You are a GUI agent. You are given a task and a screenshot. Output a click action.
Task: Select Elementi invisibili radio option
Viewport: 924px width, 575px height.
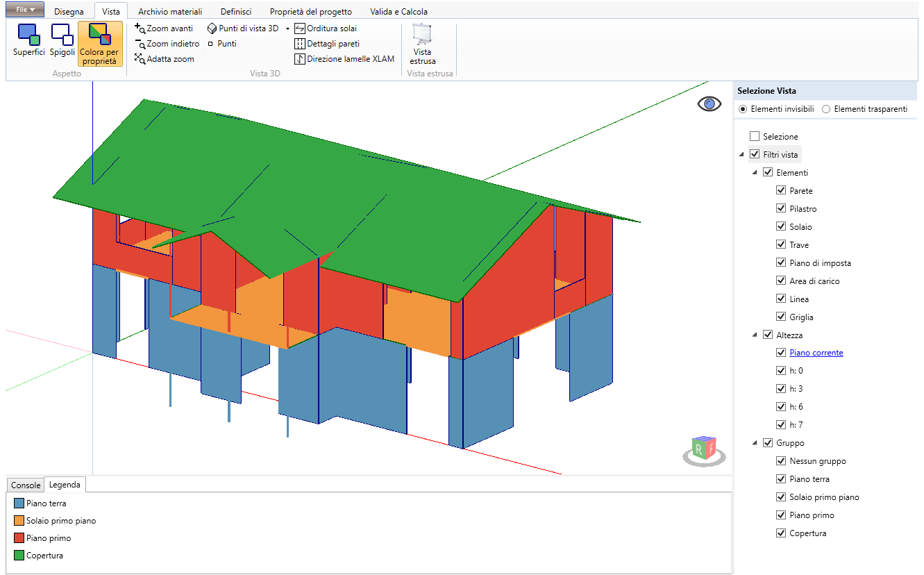[743, 109]
